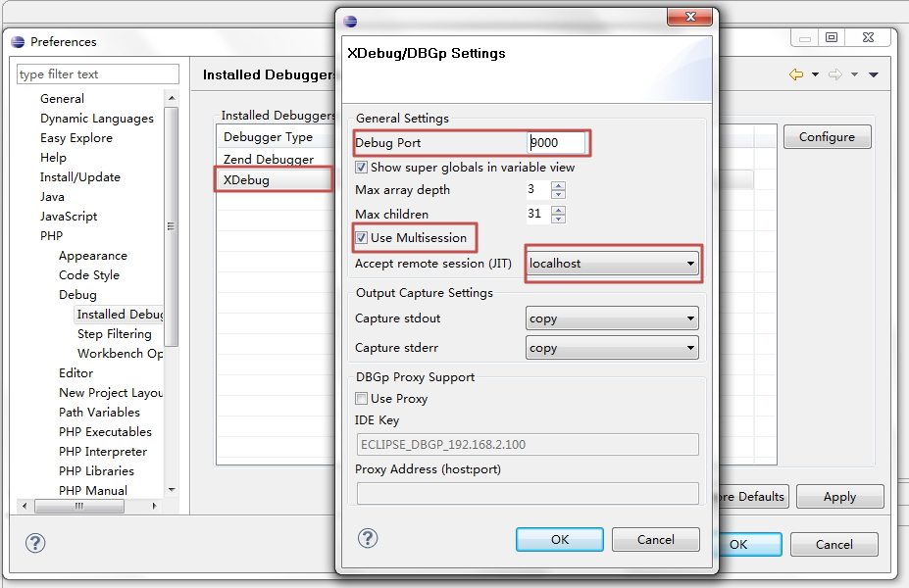Viewport: 909px width, 588px height.
Task: Click the help icon in XDebug settings dialog
Action: 368,539
